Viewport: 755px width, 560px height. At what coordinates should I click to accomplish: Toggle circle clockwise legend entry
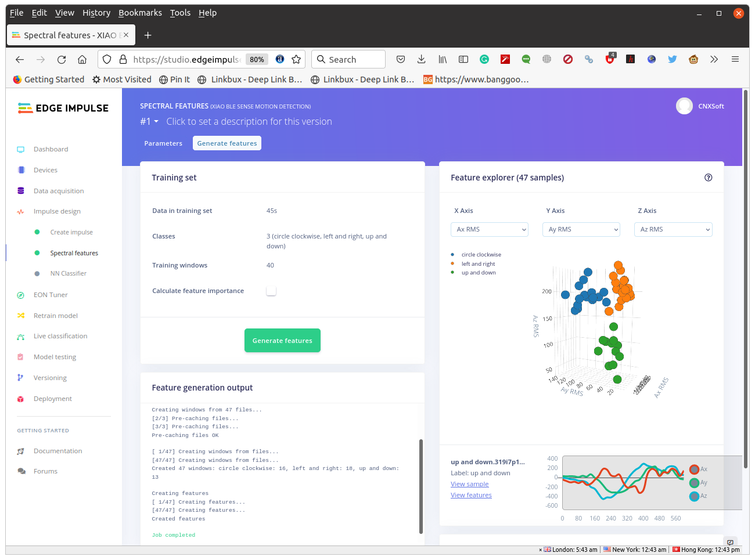476,255
